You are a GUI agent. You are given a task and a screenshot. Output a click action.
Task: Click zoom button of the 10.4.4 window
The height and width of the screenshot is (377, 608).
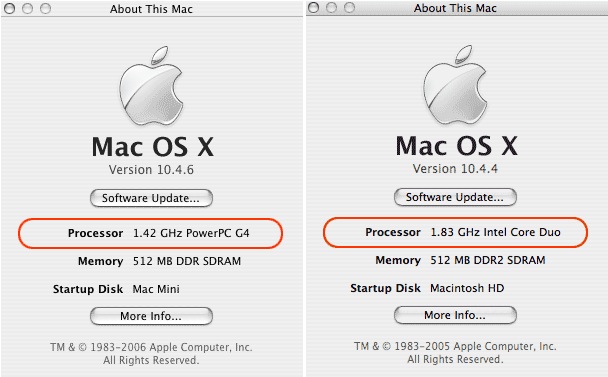(x=349, y=8)
